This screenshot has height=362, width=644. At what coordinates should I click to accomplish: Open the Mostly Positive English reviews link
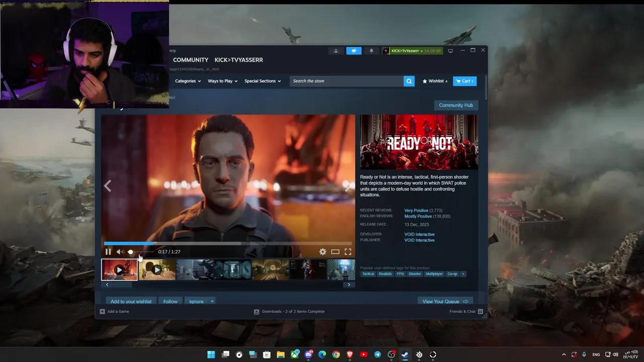point(418,216)
